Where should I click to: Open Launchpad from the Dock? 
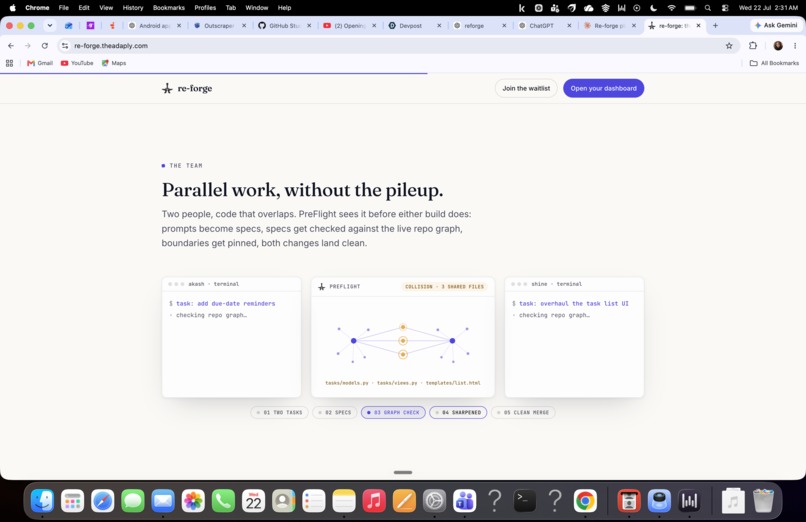click(72, 500)
